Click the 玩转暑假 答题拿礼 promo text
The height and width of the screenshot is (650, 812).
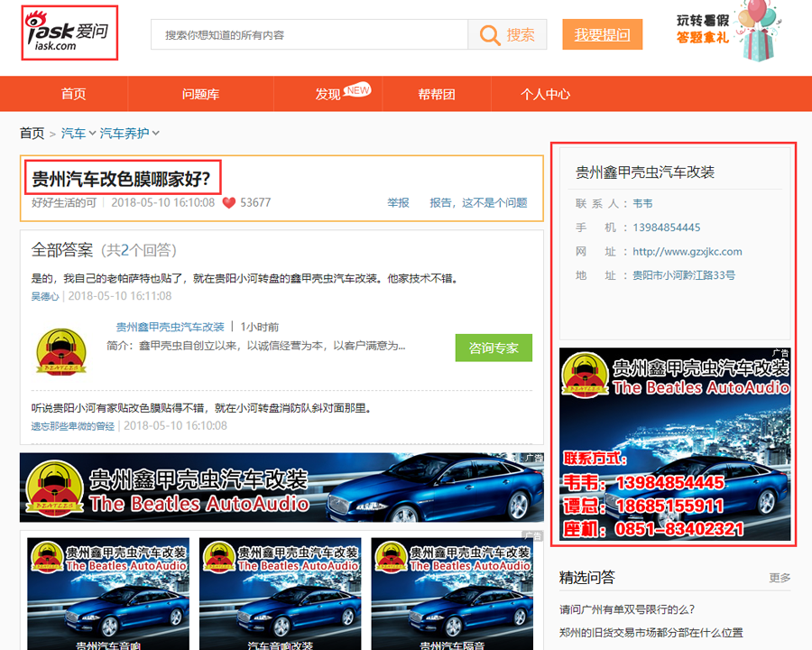coord(703,29)
